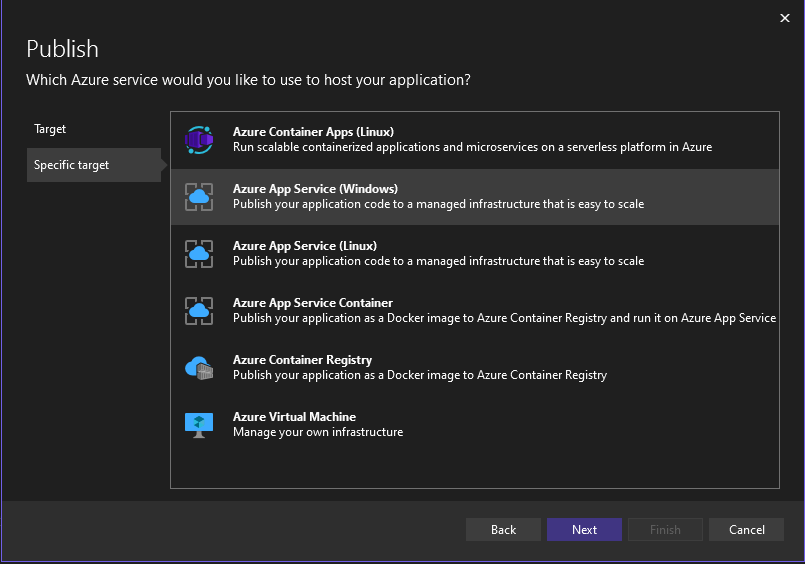Click the Azure App Service (Windows) cloud icon
This screenshot has width=805, height=564.
click(199, 197)
